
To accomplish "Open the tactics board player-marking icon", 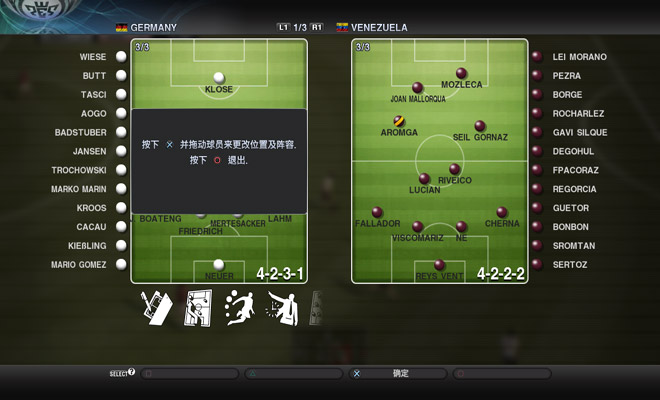I will pos(198,308).
